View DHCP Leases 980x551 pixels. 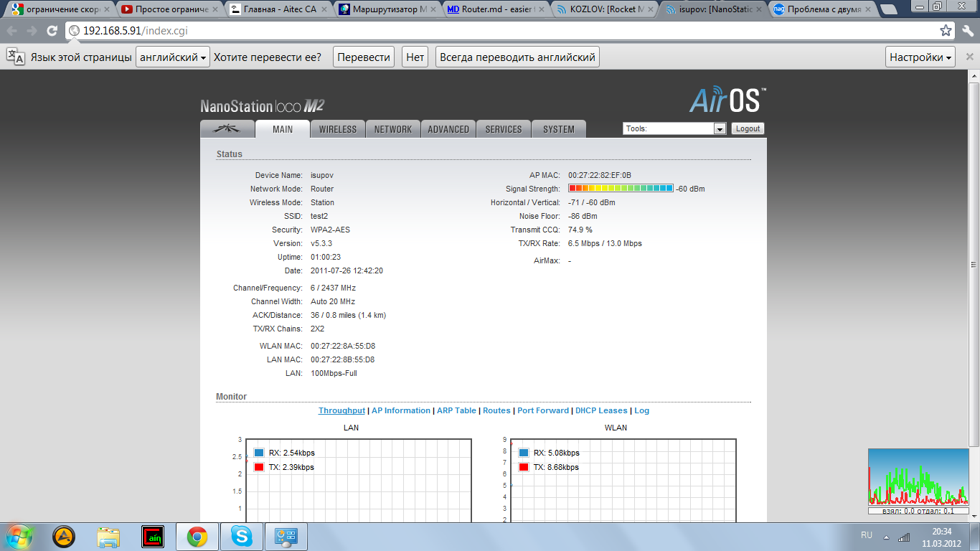(601, 410)
